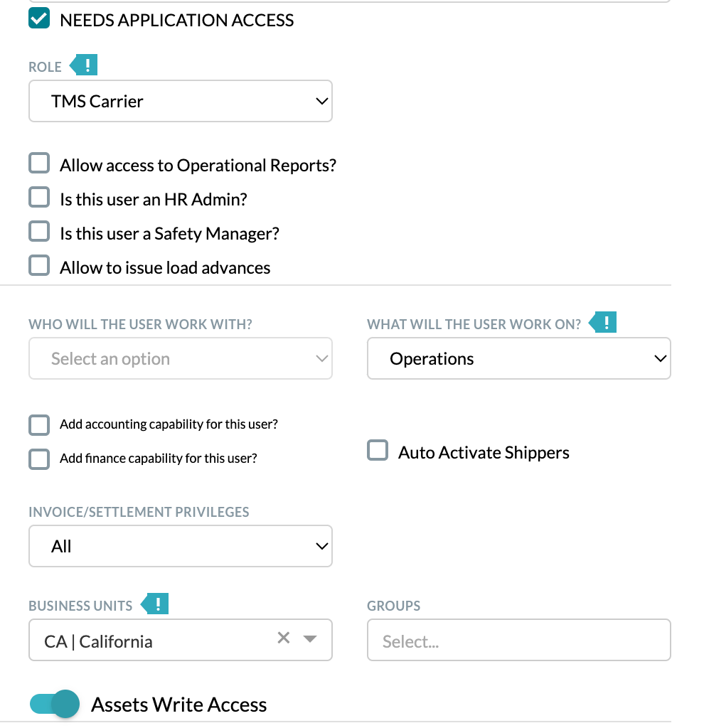Expand Business Units dropdown arrow
The image size is (704, 728).
[310, 639]
